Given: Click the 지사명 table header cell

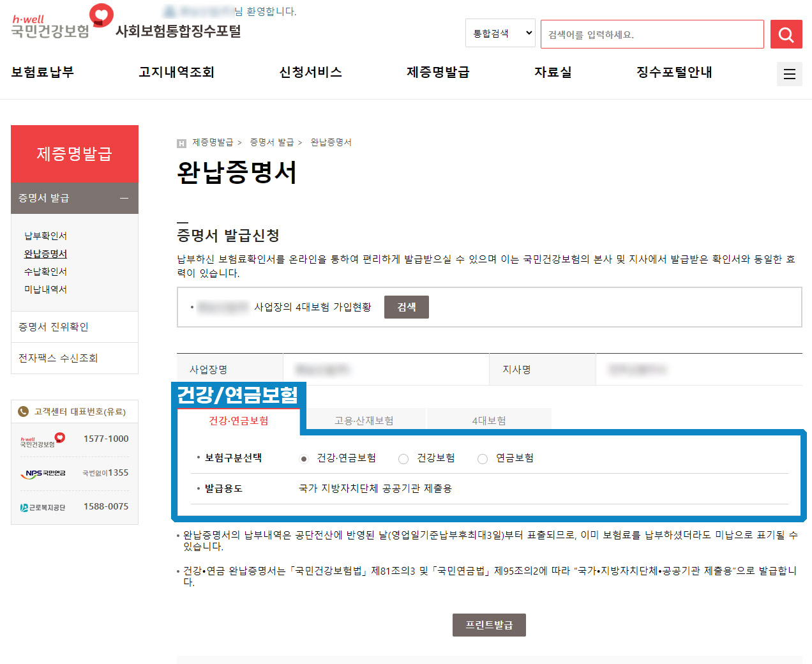Looking at the screenshot, I should [543, 370].
